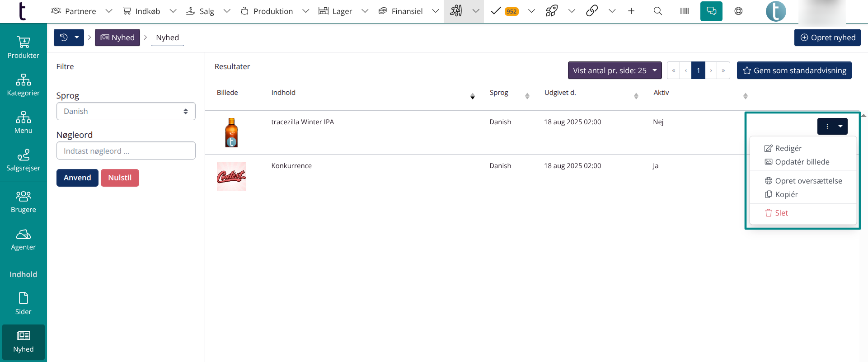The height and width of the screenshot is (362, 868).
Task: Sort results by Sprog column
Action: tap(527, 96)
